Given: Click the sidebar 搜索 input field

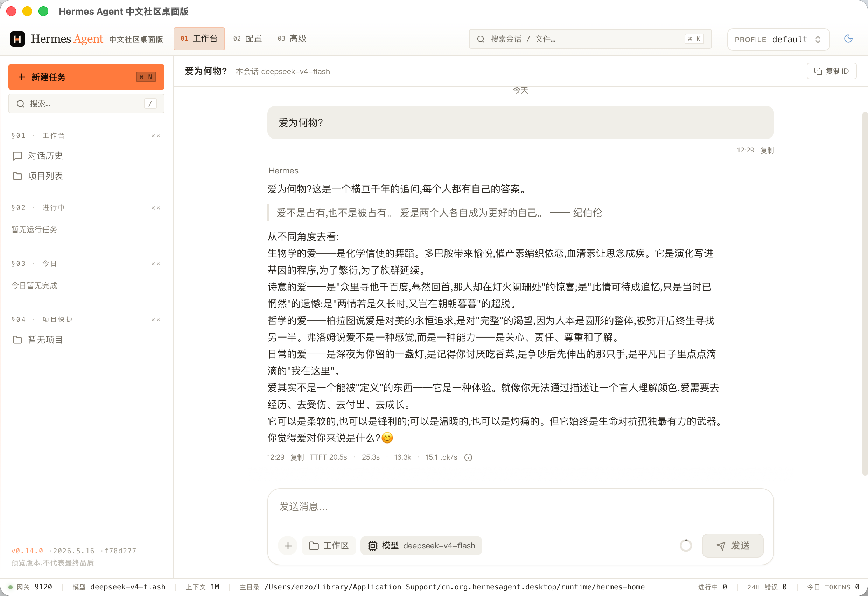Looking at the screenshot, I should [x=86, y=104].
